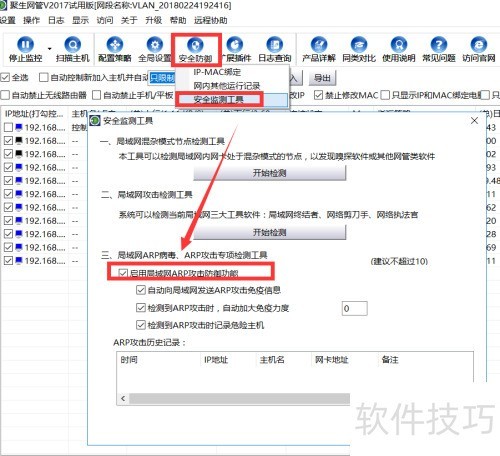The image size is (500, 456).
Task: Open the 升级 menu
Action: 153,20
